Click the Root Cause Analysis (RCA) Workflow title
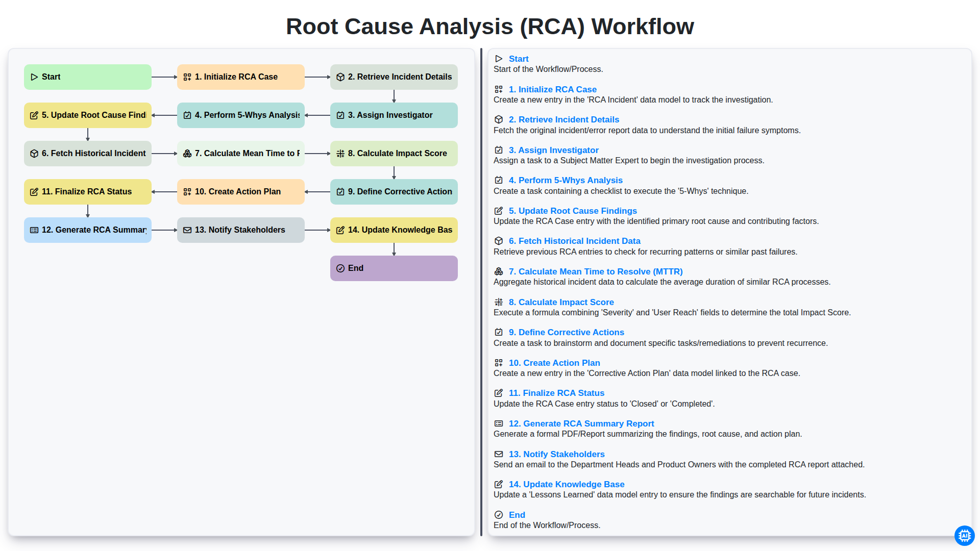The width and height of the screenshot is (980, 551). (490, 27)
